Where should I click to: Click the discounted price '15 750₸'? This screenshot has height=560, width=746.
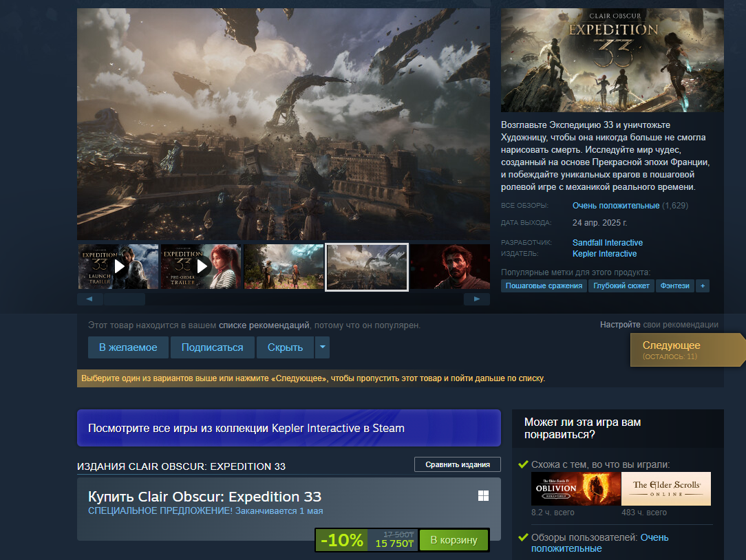394,543
